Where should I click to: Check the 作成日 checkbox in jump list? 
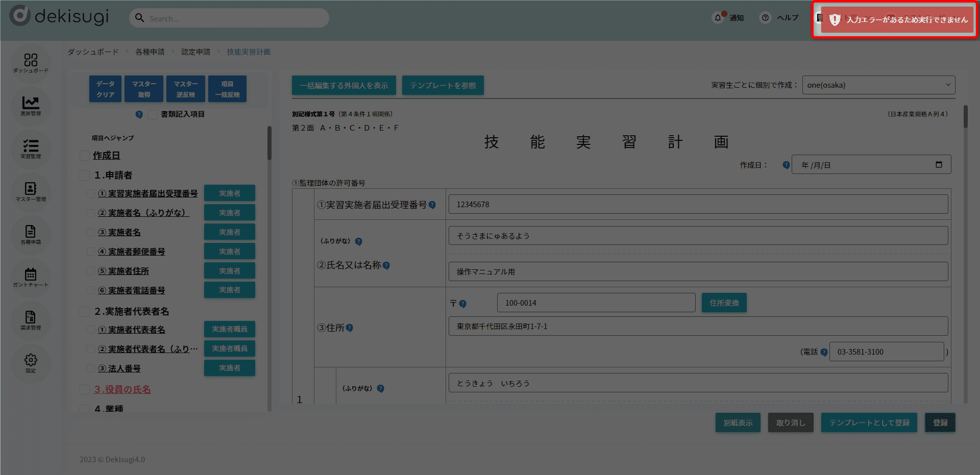tap(85, 156)
